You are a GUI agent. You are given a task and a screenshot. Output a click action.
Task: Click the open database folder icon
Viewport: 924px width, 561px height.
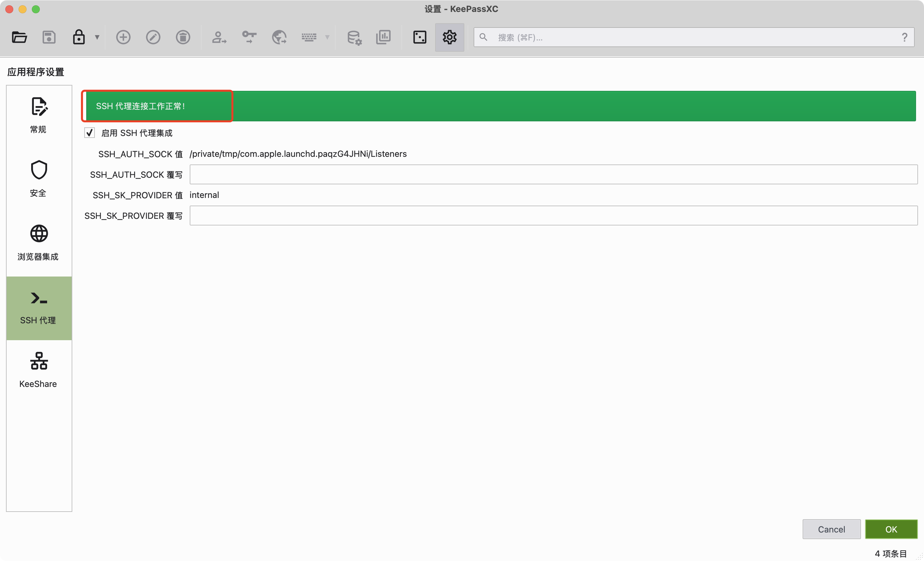pos(19,37)
